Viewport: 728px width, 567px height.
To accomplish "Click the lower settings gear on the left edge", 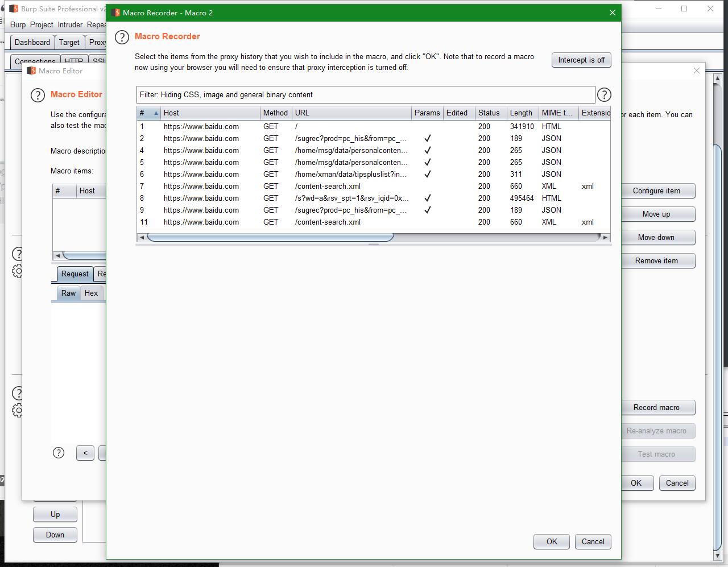I will click(x=17, y=411).
